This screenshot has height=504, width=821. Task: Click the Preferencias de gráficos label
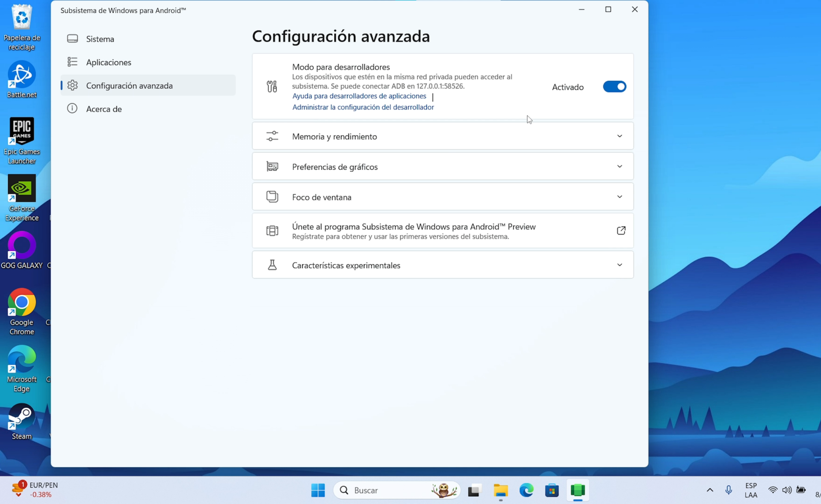(x=335, y=167)
